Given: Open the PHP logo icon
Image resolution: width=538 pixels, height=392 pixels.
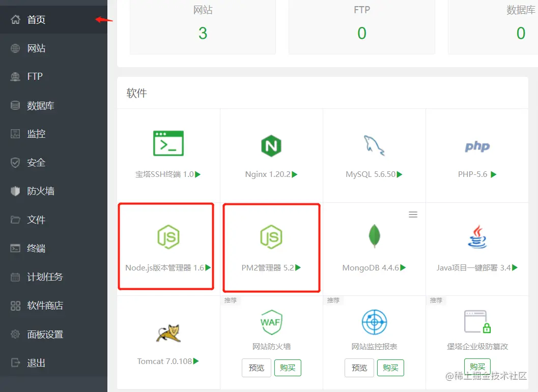Looking at the screenshot, I should pos(477,146).
